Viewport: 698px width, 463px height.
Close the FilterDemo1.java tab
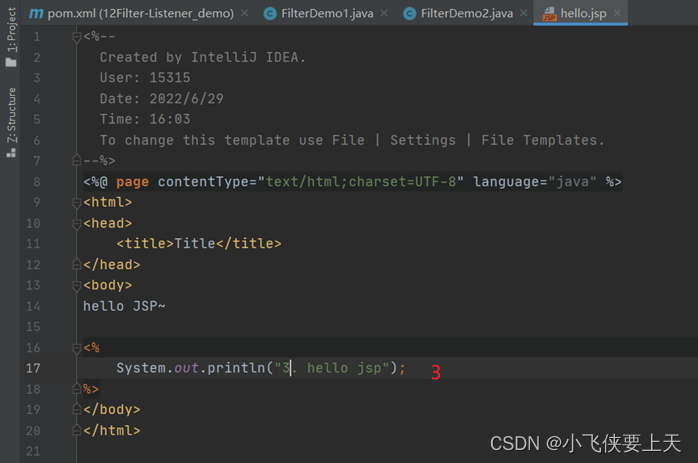pos(386,14)
